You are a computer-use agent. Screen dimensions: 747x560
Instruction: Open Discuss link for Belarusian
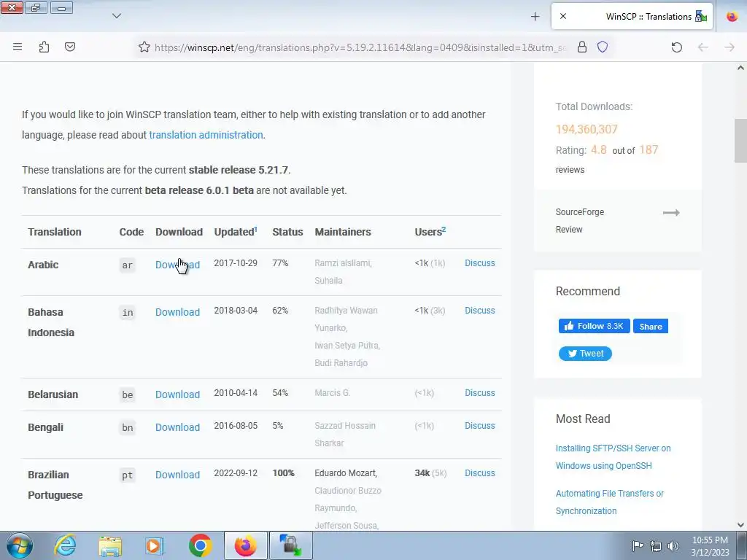480,393
